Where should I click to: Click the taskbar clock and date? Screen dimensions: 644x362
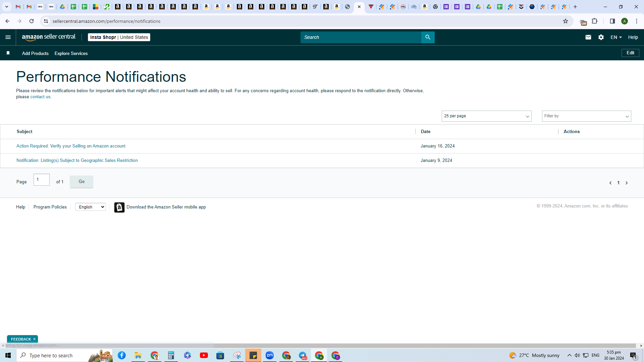[614, 355]
